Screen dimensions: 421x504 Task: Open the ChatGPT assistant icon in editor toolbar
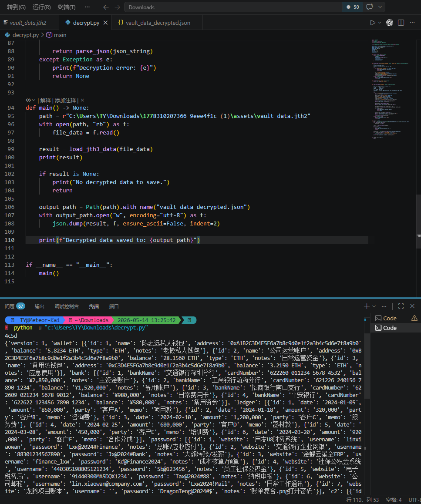point(390,23)
